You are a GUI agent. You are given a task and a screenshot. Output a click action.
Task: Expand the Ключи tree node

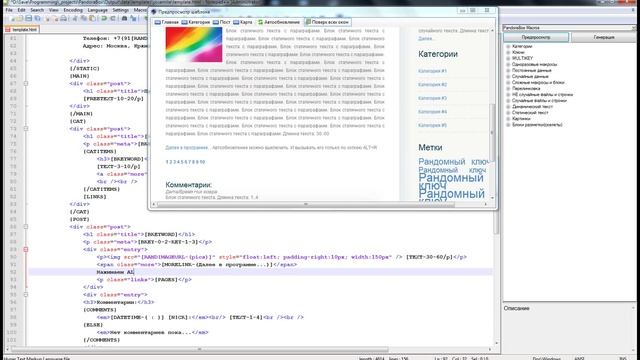[508, 52]
